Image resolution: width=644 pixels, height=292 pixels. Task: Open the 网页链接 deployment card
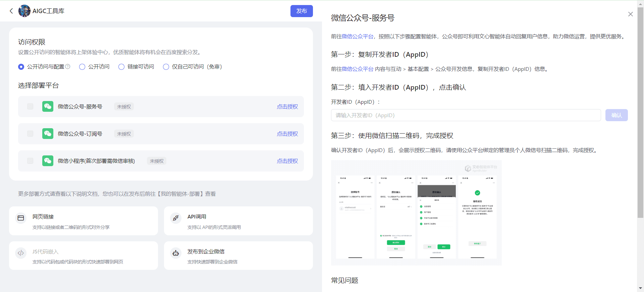[x=84, y=221]
